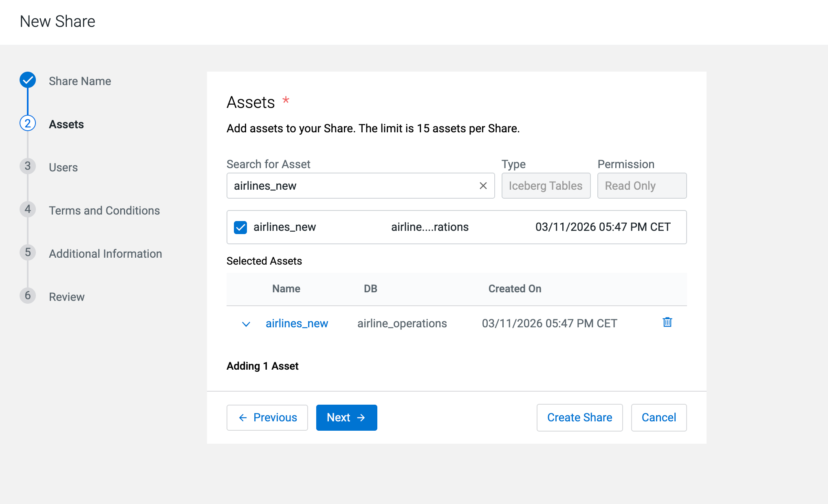Click step 6 Review number circle
This screenshot has height=504, width=828.
(x=28, y=296)
